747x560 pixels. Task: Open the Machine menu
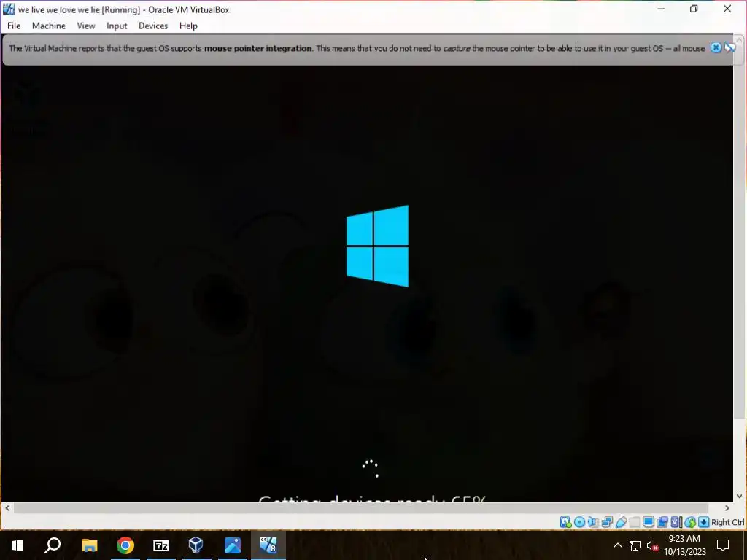pyautogui.click(x=49, y=26)
